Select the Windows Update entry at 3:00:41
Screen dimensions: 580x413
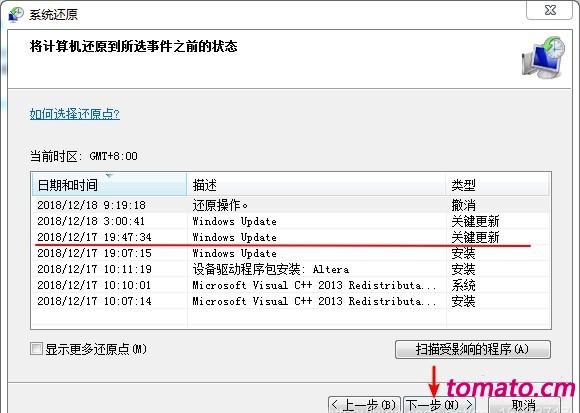(291, 221)
